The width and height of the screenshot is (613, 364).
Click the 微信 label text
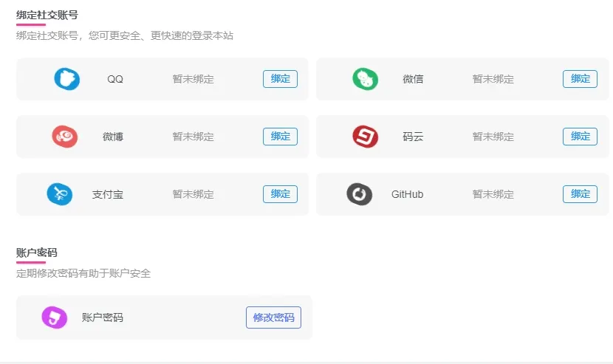[413, 79]
